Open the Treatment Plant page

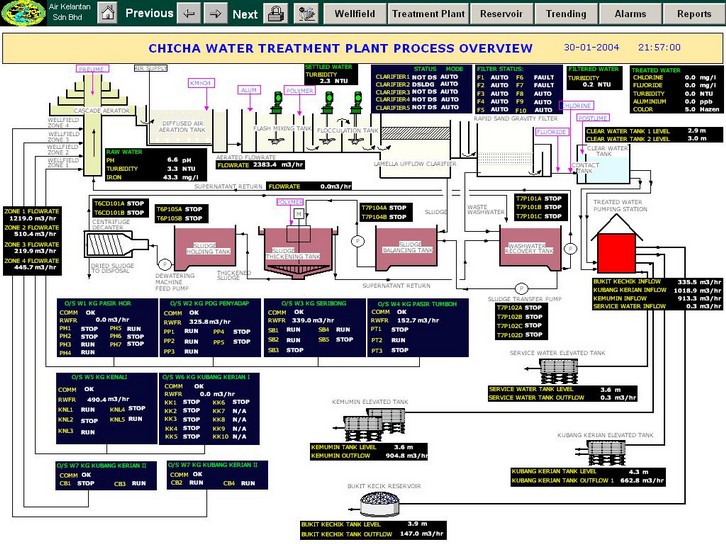pos(428,14)
